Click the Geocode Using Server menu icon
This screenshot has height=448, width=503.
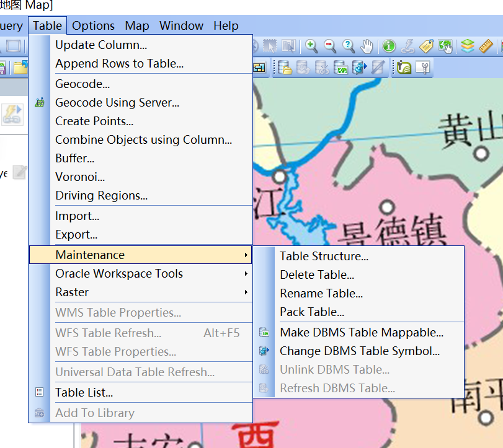(x=40, y=102)
